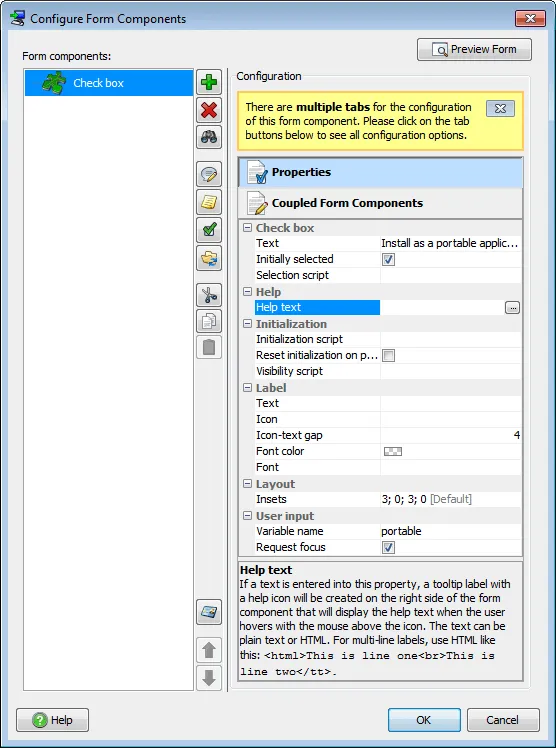
Task: Click the scissors cut icon
Action: [x=209, y=295]
